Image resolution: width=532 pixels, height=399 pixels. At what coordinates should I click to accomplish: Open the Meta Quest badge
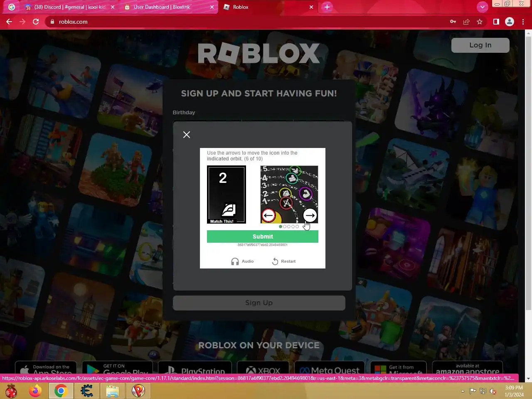click(330, 368)
